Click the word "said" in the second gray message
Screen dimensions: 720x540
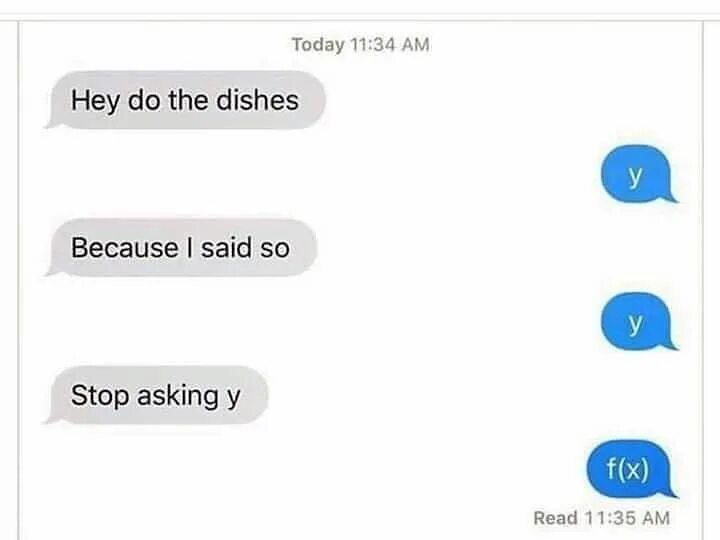click(x=226, y=248)
